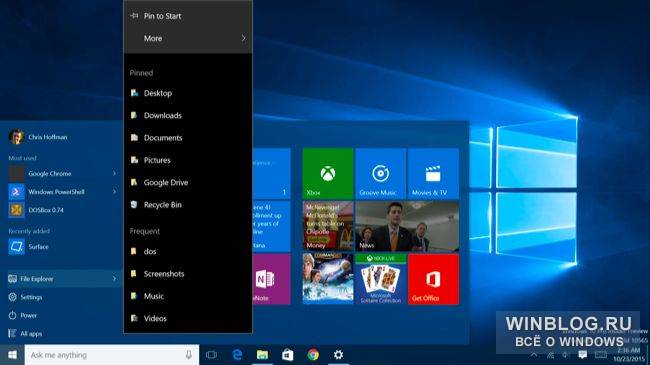This screenshot has height=365, width=650.
Task: Open File Explorer from the taskbar
Action: (262, 355)
